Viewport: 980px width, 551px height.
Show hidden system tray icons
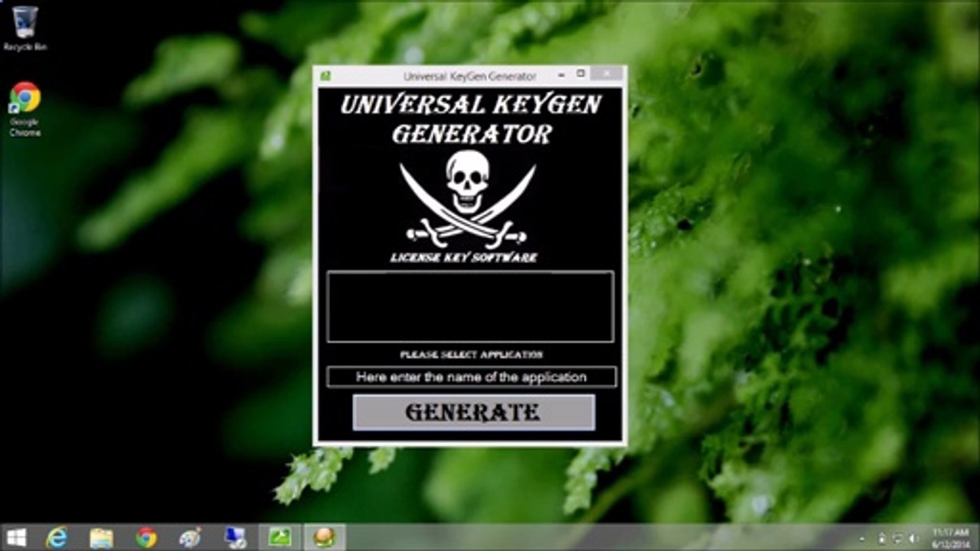tap(863, 539)
